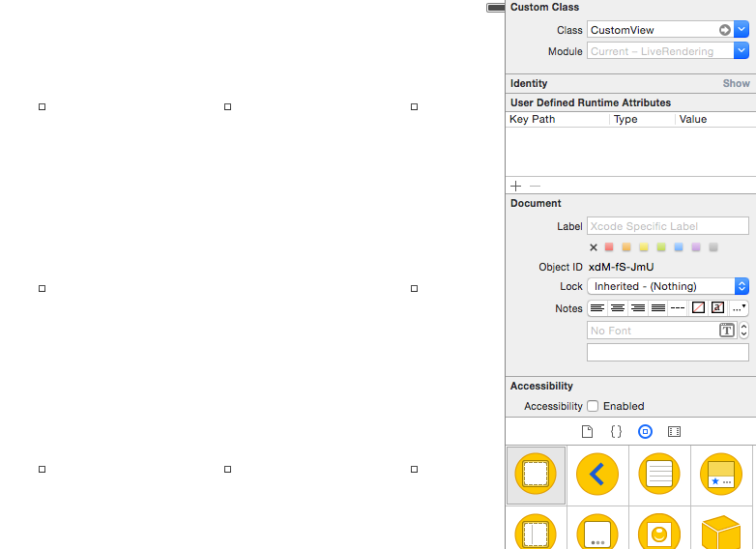Image resolution: width=756 pixels, height=549 pixels.
Task: Select the green label color
Action: point(661,247)
